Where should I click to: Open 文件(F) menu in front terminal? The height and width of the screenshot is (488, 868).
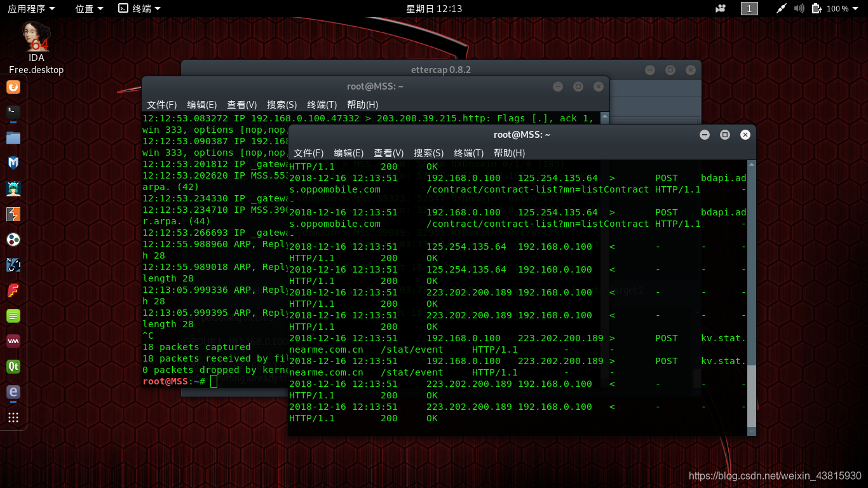[x=309, y=153]
